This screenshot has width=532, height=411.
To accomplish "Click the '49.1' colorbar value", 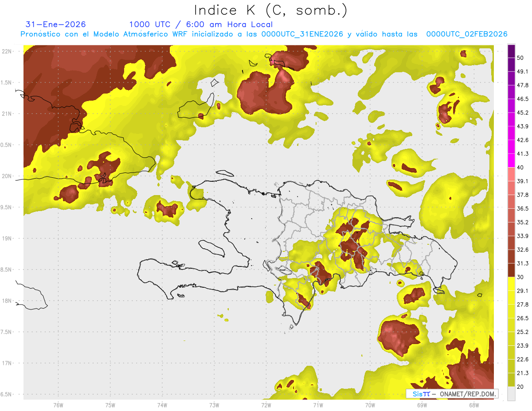I will pyautogui.click(x=522, y=71).
